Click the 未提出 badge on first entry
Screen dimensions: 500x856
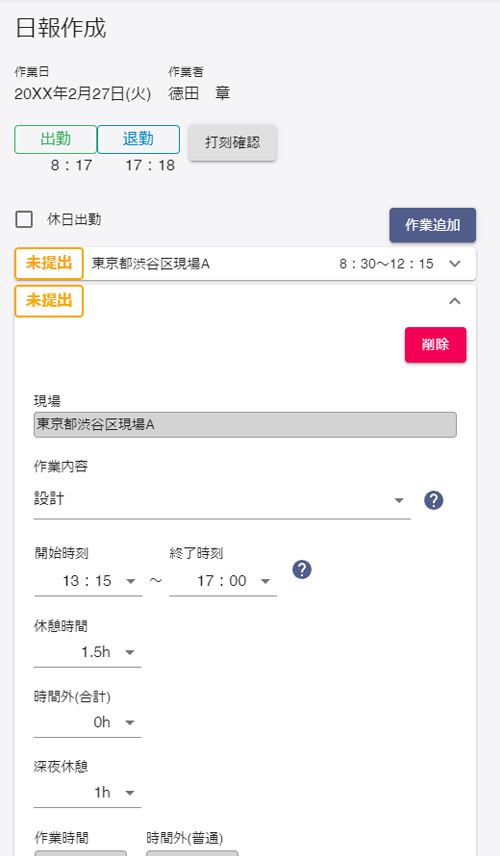49,263
